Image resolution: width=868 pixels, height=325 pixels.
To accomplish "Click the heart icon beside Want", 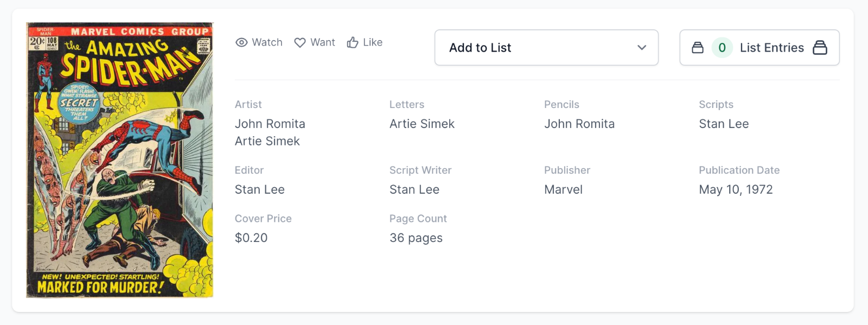I will pyautogui.click(x=300, y=42).
